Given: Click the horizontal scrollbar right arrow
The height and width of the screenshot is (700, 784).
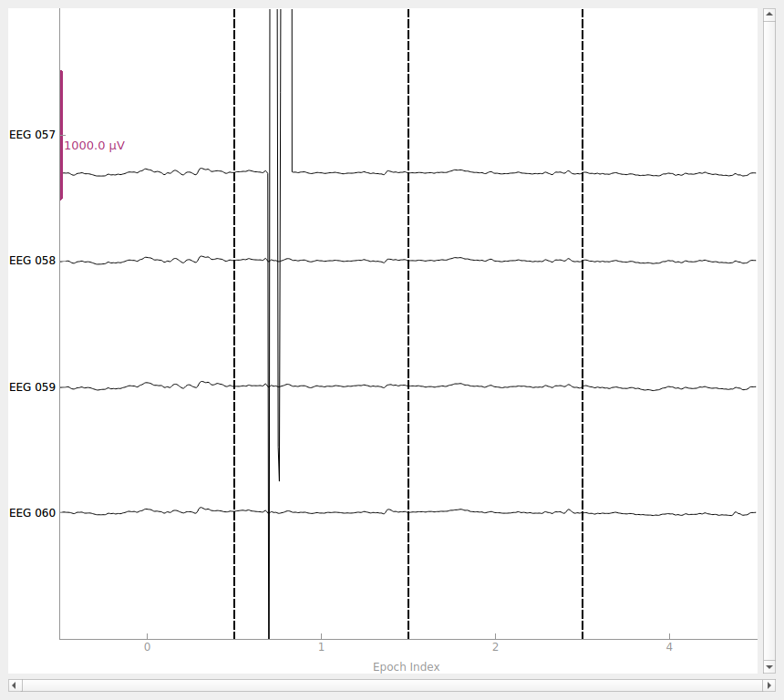Looking at the screenshot, I should pyautogui.click(x=769, y=685).
